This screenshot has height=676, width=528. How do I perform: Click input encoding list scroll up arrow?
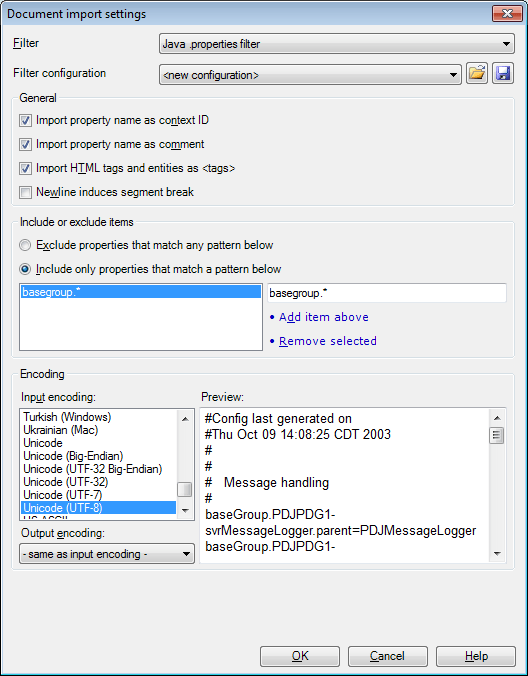185,419
